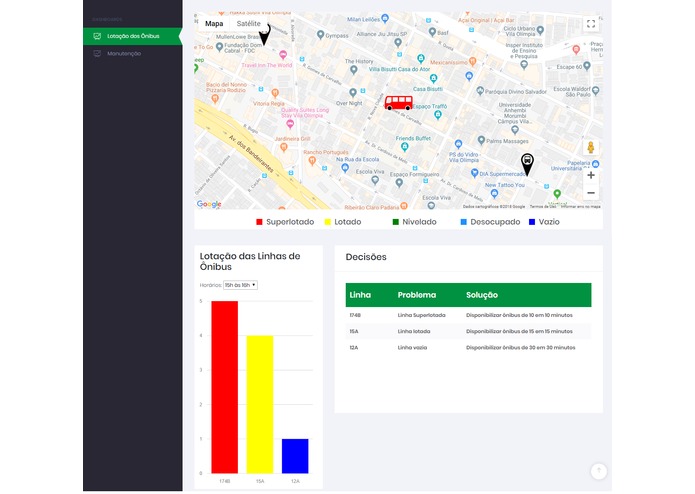
Task: Click the scroll-to-top arrow button
Action: click(599, 471)
